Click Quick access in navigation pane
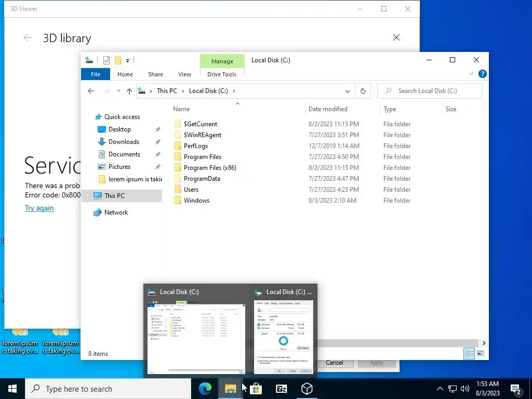The width and height of the screenshot is (532, 399). click(x=122, y=117)
